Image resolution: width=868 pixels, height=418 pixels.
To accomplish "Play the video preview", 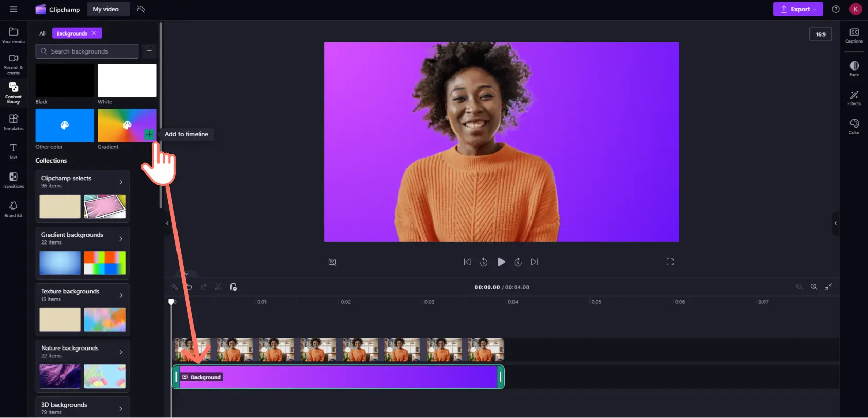I will tap(501, 262).
